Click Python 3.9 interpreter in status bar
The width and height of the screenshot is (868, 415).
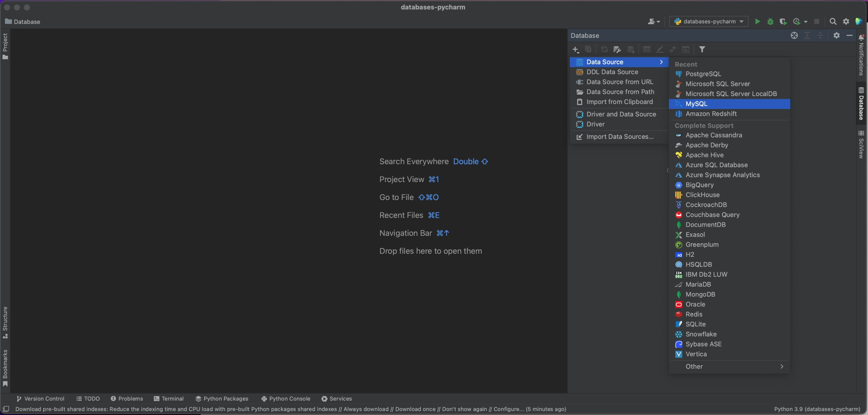[817, 409]
